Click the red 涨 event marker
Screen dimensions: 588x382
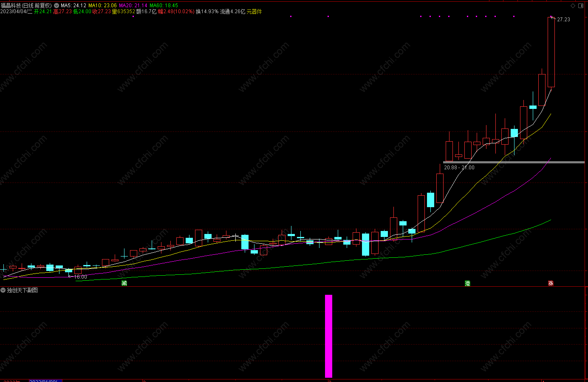[x=551, y=283]
